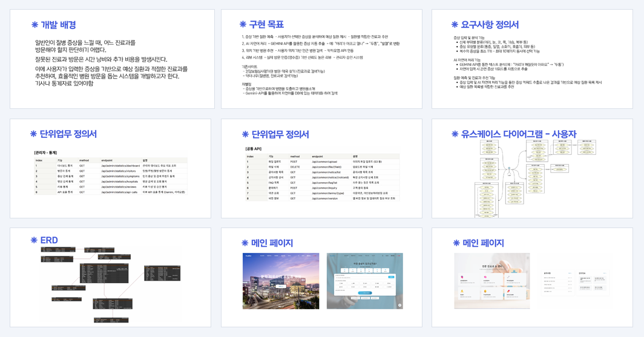Open the 개발 배경 slide thumbnail
This screenshot has height=337, width=644.
112,59
